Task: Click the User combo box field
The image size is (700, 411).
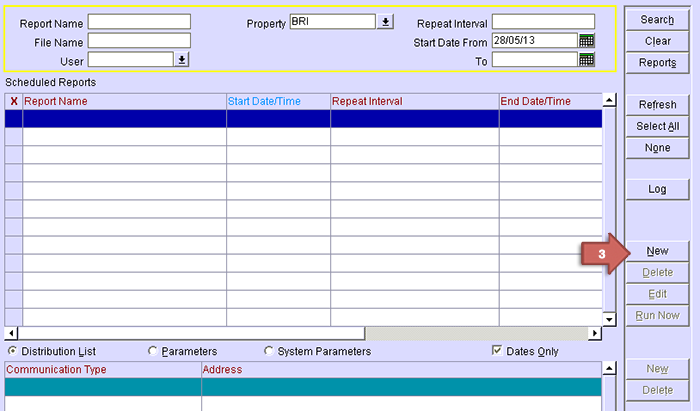Action: (130, 59)
